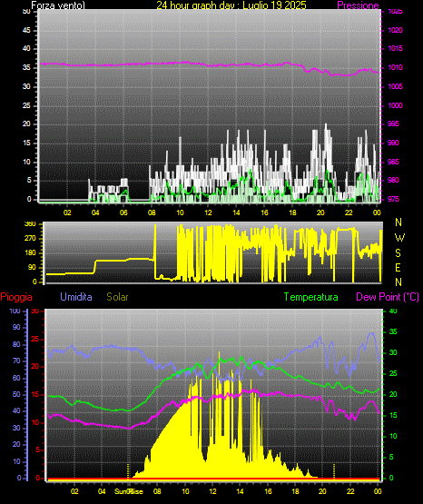
Task: Click pressure axis value 1010
Action: [x=395, y=67]
